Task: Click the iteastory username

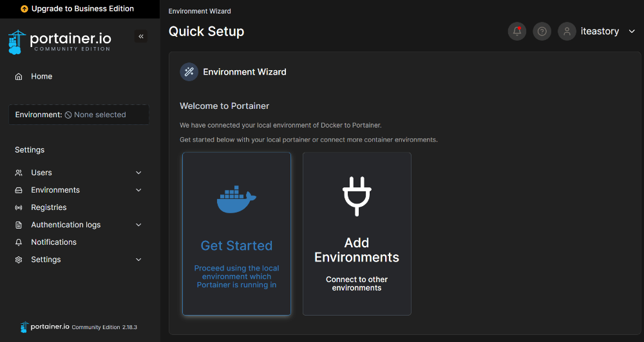Action: 600,31
